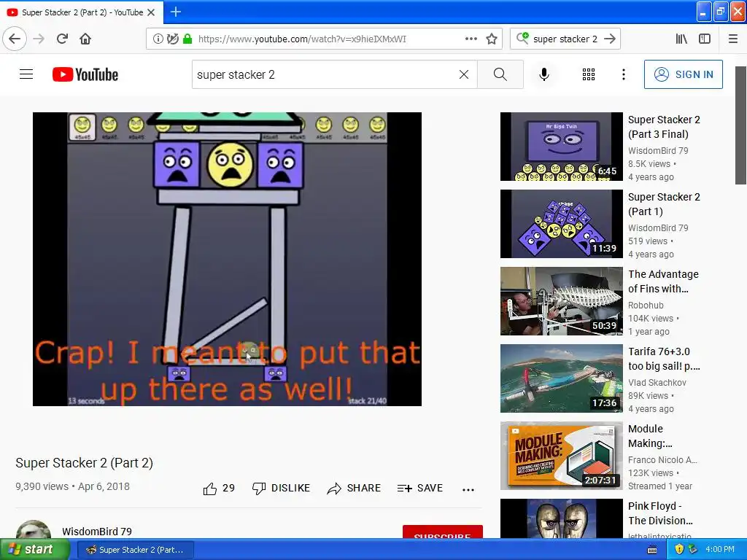Click the browser address bar URL
The image size is (747, 560).
click(x=302, y=39)
